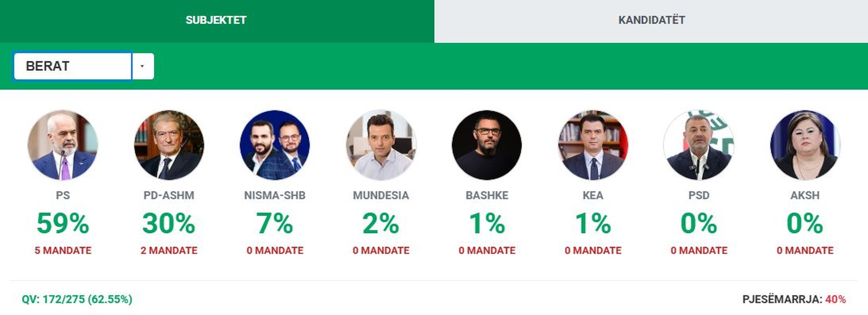
Task: Click the PJESËMARRJA 40% turnout text
Action: [x=794, y=300]
